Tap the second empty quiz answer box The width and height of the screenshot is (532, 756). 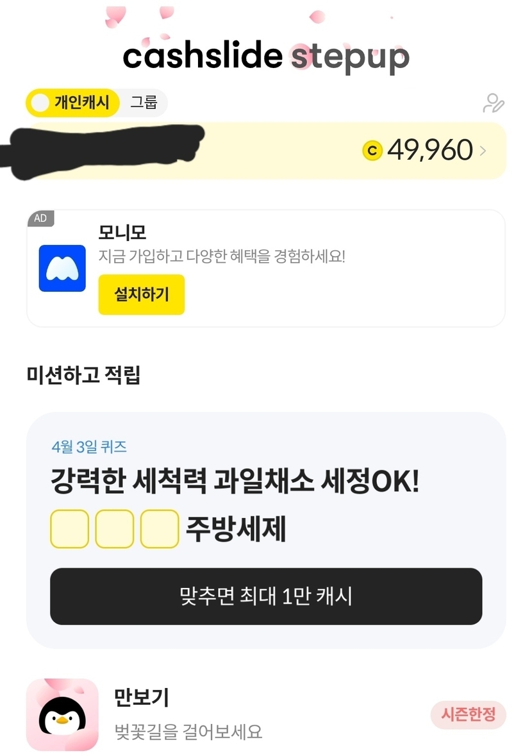point(114,529)
